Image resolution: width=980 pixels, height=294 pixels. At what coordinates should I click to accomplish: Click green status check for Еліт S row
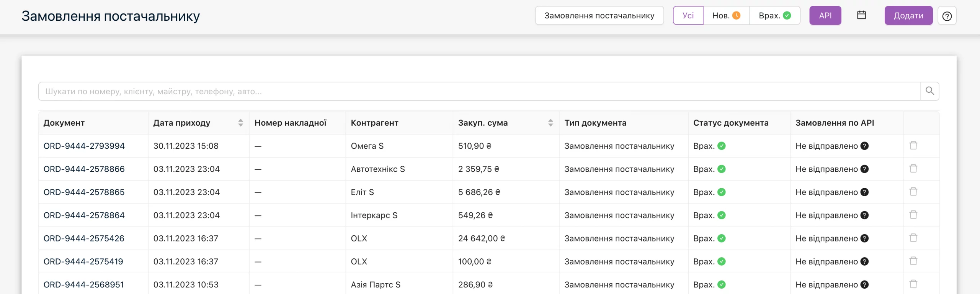(722, 192)
